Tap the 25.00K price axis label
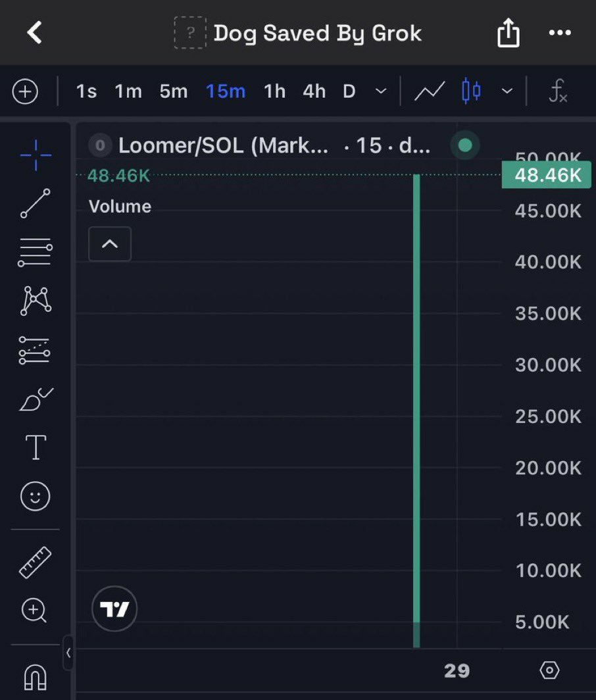Image resolution: width=596 pixels, height=700 pixels. tap(548, 416)
